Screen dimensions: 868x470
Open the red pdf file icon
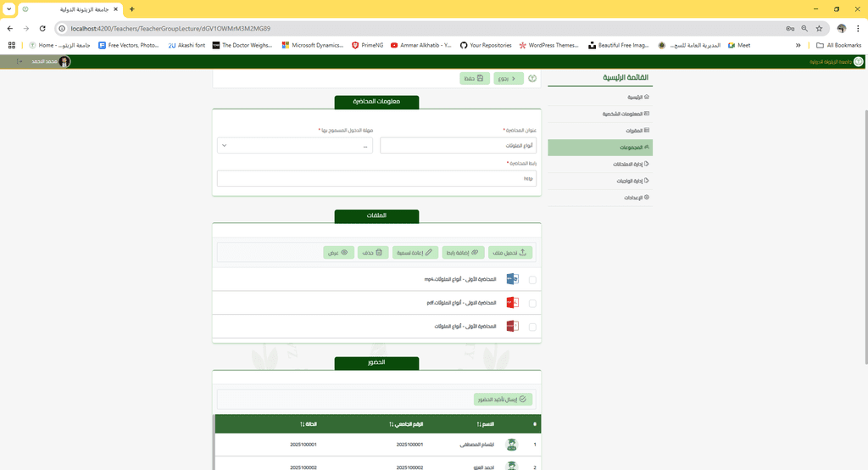(x=513, y=303)
